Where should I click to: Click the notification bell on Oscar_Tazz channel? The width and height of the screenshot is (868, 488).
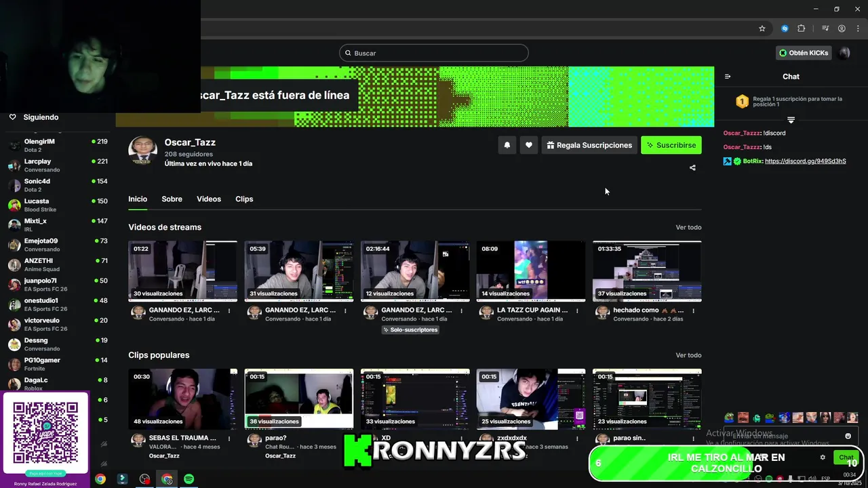tap(507, 145)
